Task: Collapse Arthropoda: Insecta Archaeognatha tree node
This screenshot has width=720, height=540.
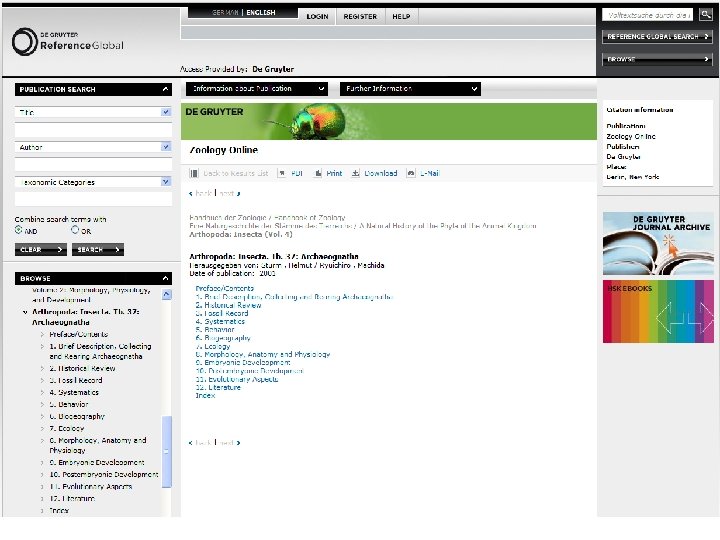Action: [x=25, y=312]
